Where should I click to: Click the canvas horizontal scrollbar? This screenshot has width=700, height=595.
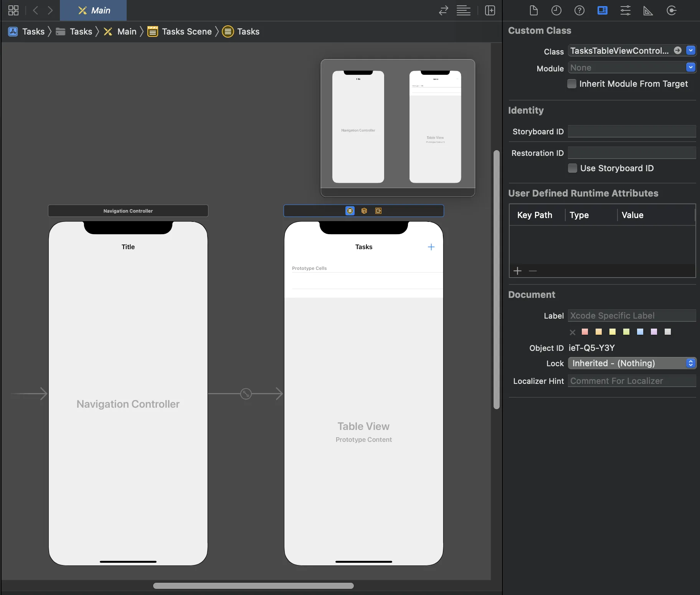point(253,586)
